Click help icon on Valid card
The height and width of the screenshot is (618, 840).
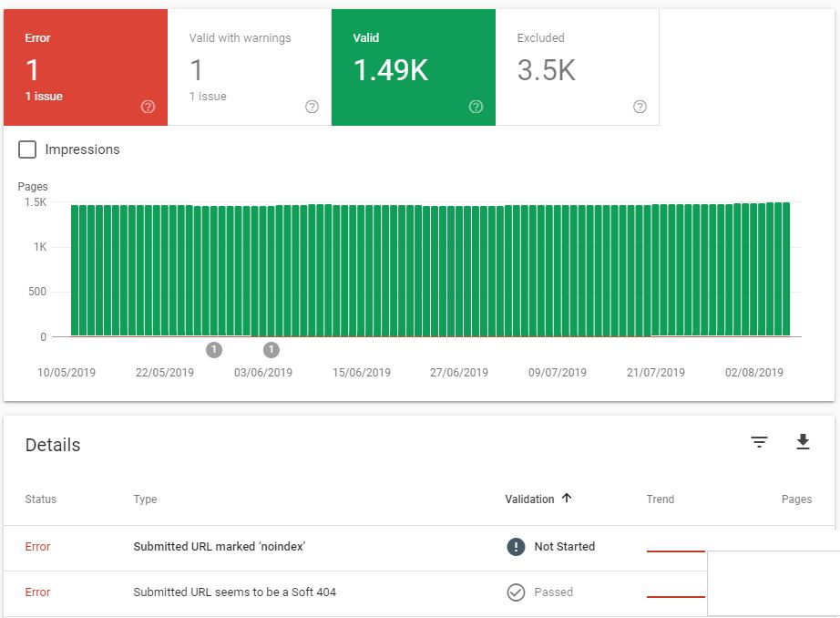[x=476, y=107]
